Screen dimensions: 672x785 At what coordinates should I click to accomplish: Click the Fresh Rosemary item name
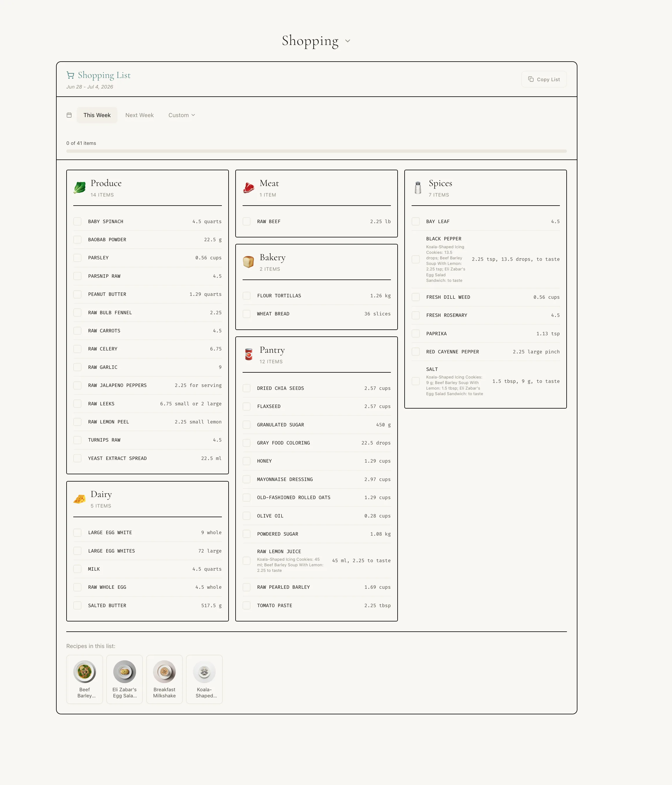(447, 315)
